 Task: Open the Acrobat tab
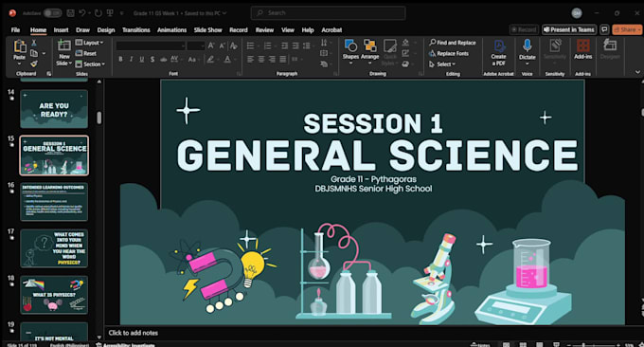[x=331, y=30]
